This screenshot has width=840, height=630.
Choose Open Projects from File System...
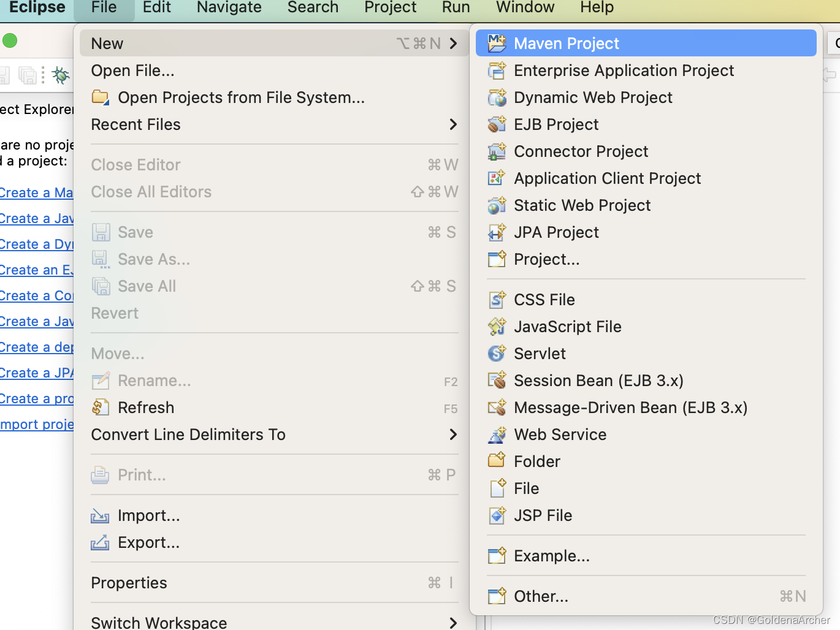click(273, 97)
